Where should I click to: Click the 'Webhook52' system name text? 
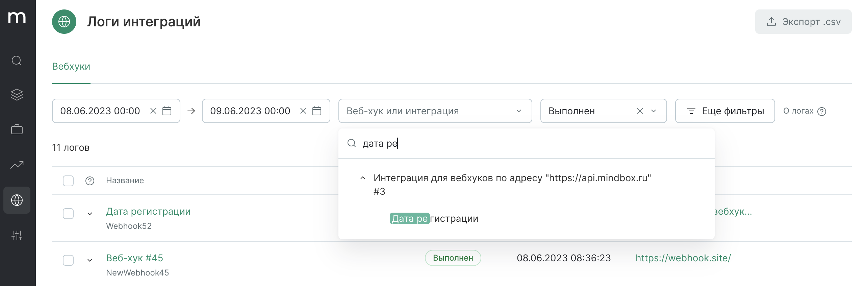(129, 226)
